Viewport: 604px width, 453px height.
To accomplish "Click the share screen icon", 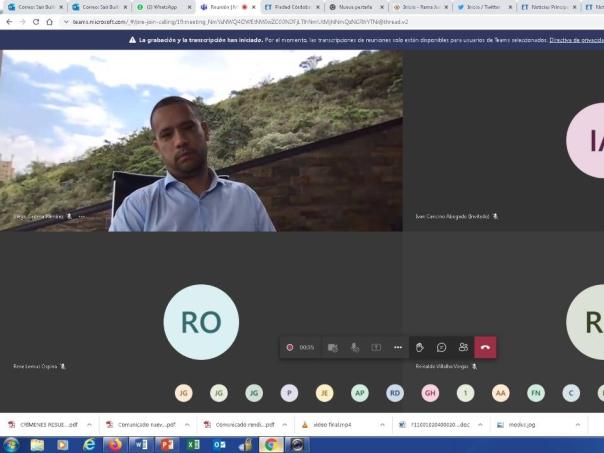I will 376,347.
